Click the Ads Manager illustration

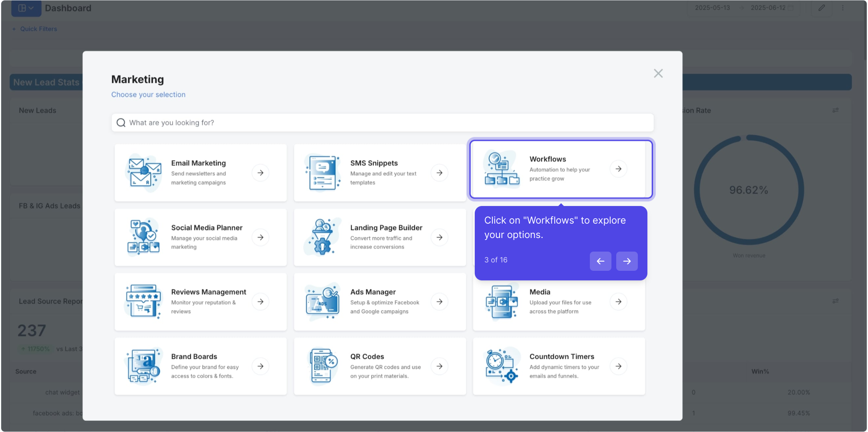point(323,301)
